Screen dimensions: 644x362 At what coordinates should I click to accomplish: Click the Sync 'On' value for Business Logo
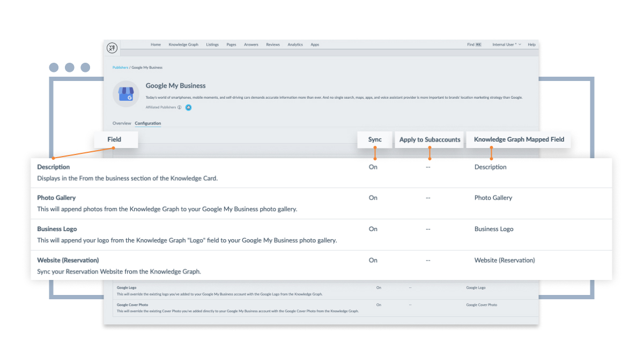(x=373, y=229)
